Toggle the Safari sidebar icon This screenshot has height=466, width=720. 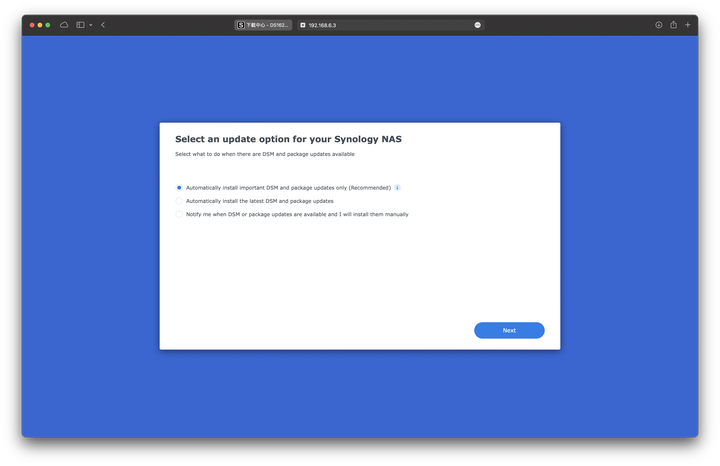[x=80, y=25]
